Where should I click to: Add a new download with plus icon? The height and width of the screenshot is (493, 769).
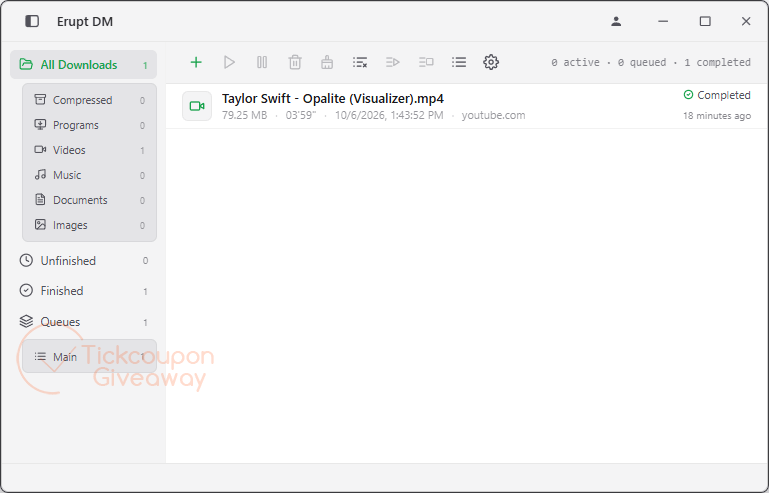(196, 62)
